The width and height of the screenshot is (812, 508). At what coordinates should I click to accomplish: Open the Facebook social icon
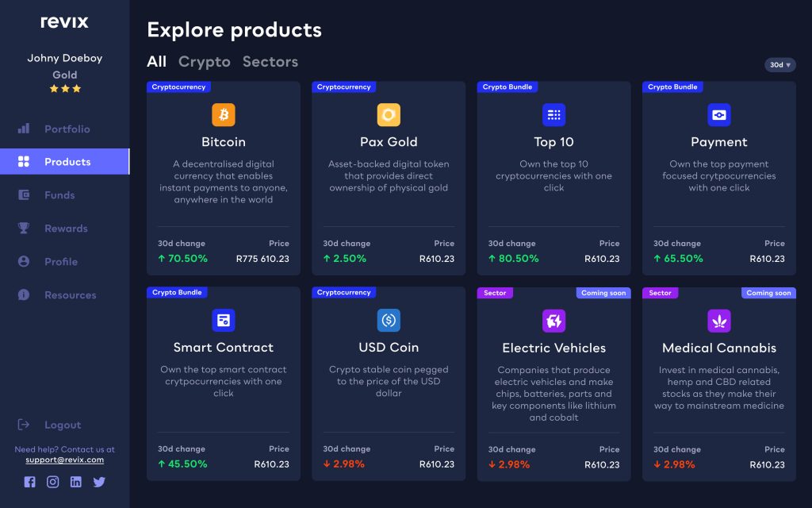pyautogui.click(x=30, y=482)
